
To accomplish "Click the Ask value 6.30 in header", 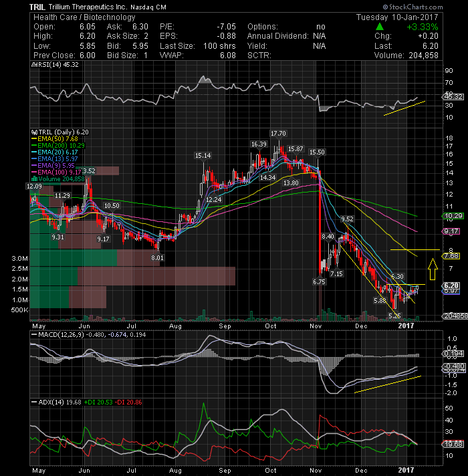I will (140, 27).
